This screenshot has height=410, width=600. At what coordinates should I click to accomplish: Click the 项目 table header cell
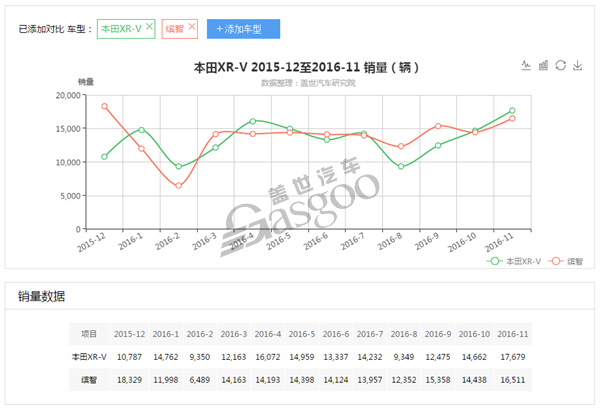click(89, 334)
